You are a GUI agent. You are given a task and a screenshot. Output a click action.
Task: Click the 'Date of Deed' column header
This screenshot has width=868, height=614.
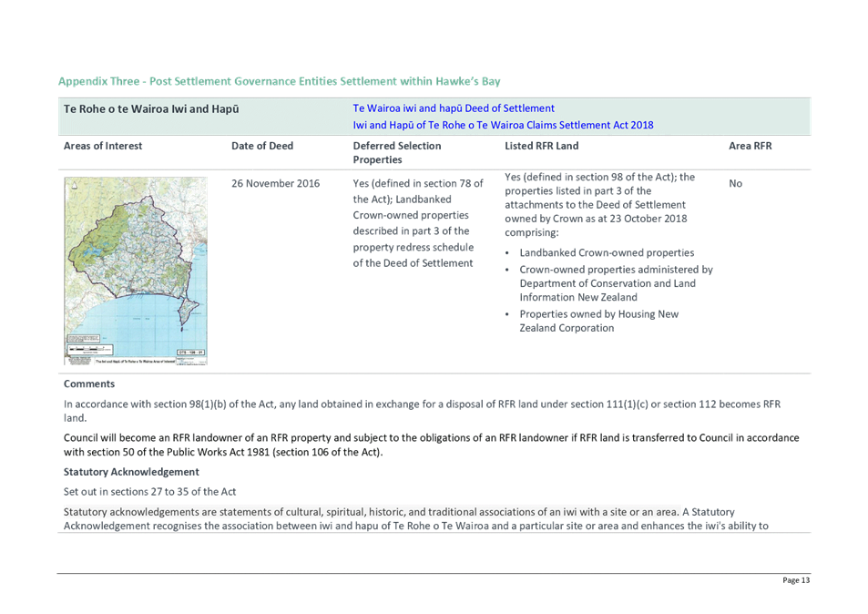262,146
